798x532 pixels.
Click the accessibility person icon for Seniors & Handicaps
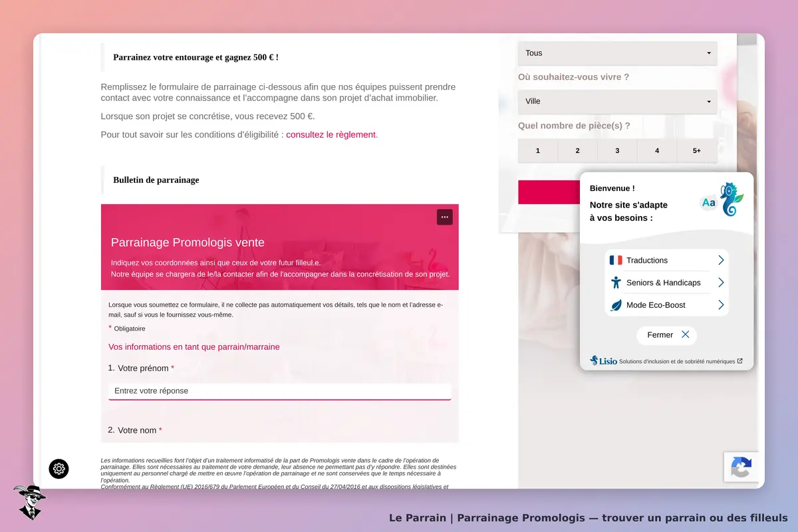[x=616, y=283]
